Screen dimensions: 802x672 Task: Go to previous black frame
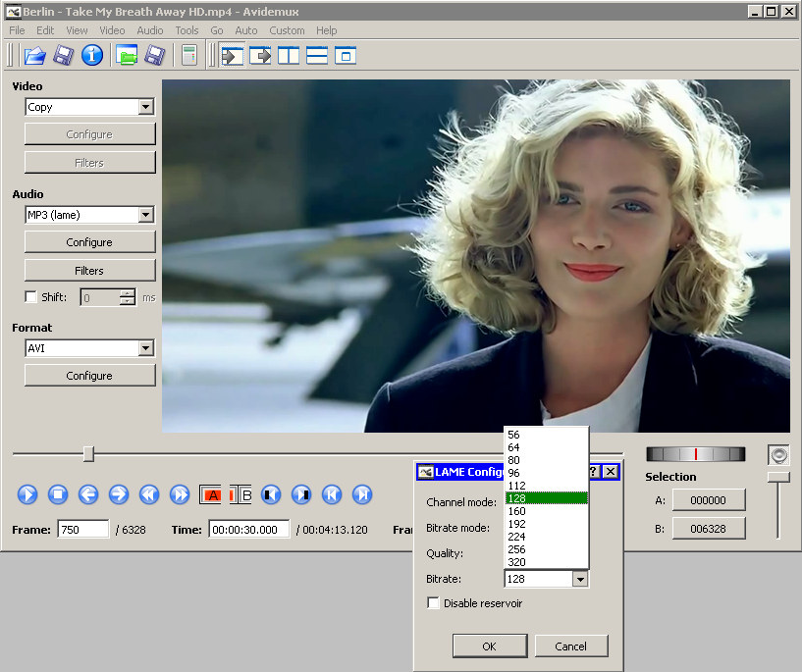(x=271, y=494)
